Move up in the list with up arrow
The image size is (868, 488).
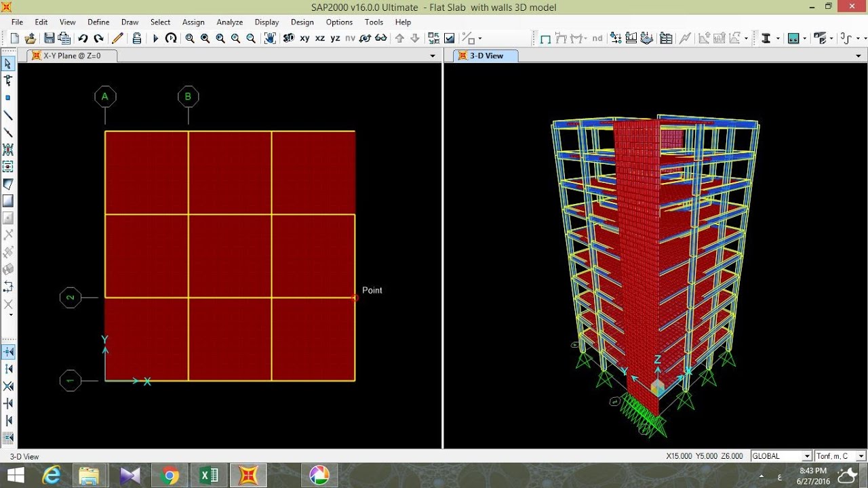pyautogui.click(x=400, y=39)
